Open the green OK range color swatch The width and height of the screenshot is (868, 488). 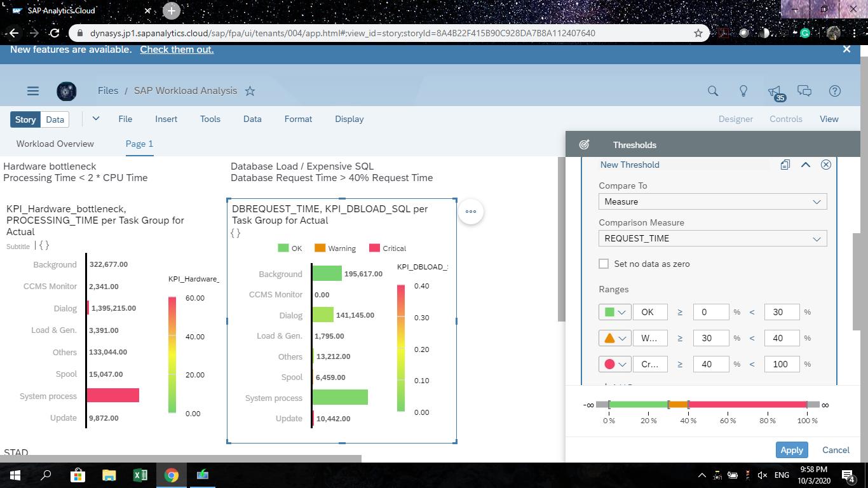(x=609, y=312)
